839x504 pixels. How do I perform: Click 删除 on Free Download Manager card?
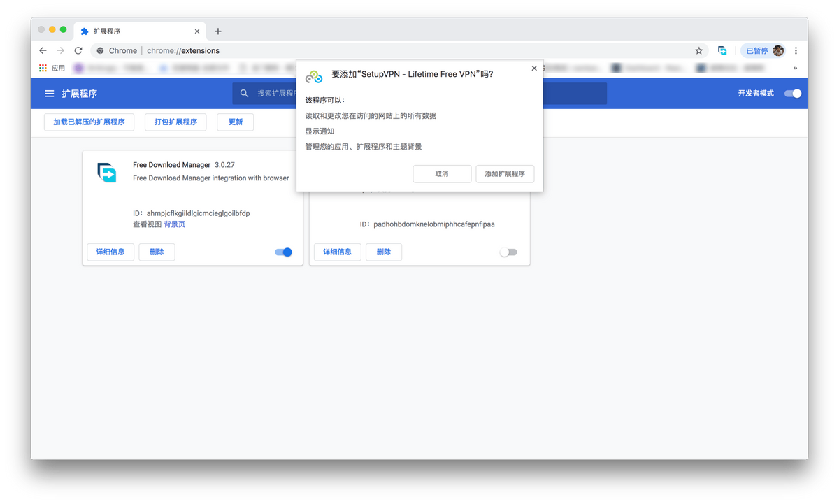pyautogui.click(x=157, y=252)
